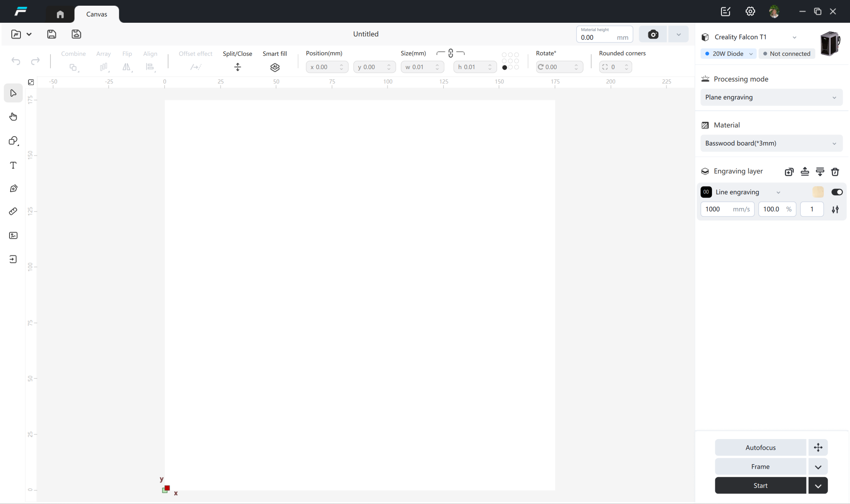
Task: Open the image insert tool
Action: [x=13, y=236]
